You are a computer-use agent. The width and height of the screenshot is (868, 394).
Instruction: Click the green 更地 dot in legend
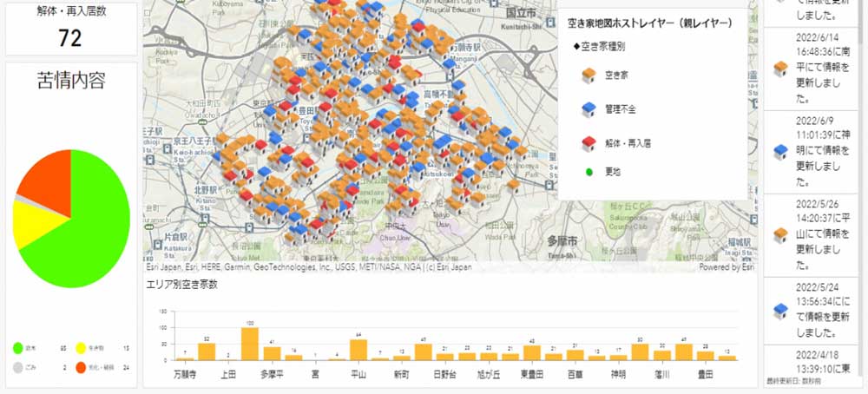pyautogui.click(x=588, y=171)
